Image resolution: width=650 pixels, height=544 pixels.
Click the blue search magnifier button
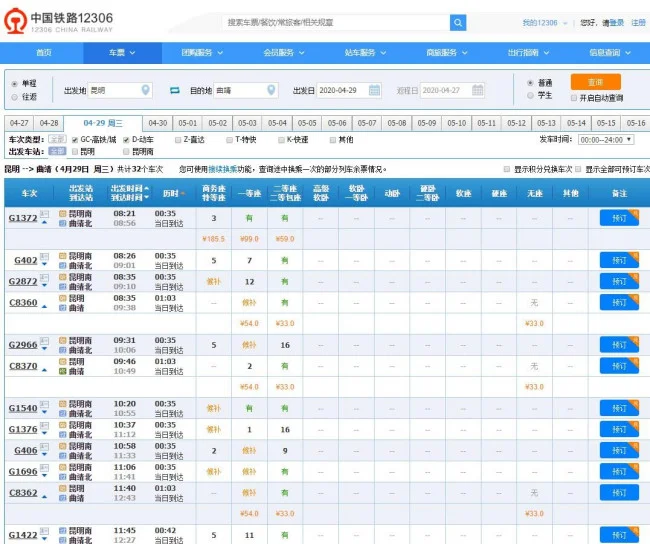click(458, 23)
